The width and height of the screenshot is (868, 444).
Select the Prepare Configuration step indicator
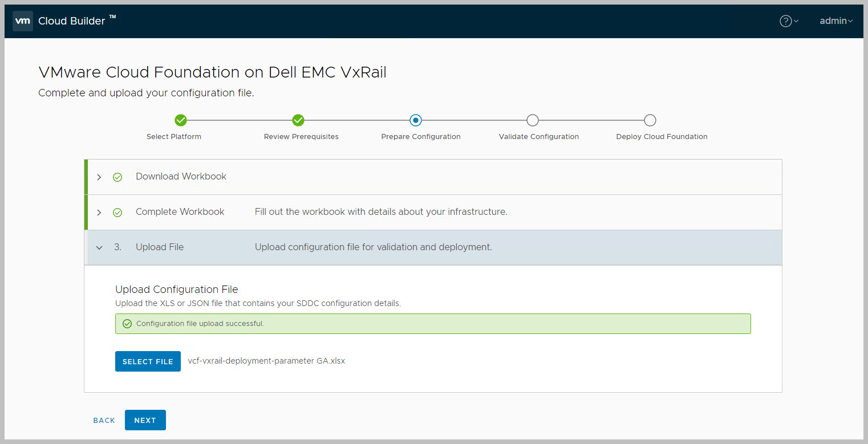click(x=416, y=120)
